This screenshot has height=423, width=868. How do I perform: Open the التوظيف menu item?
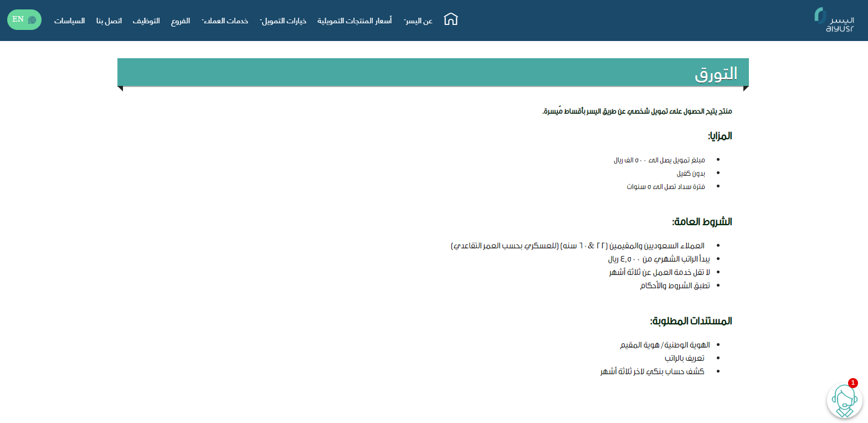pyautogui.click(x=146, y=21)
